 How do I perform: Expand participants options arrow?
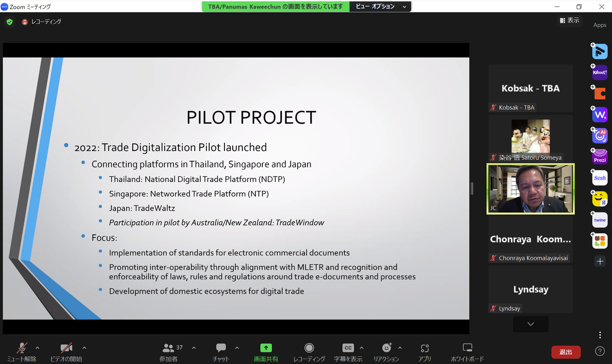(194, 348)
